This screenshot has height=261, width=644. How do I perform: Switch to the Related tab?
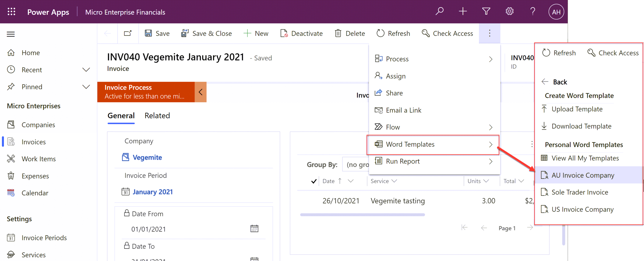pos(157,115)
